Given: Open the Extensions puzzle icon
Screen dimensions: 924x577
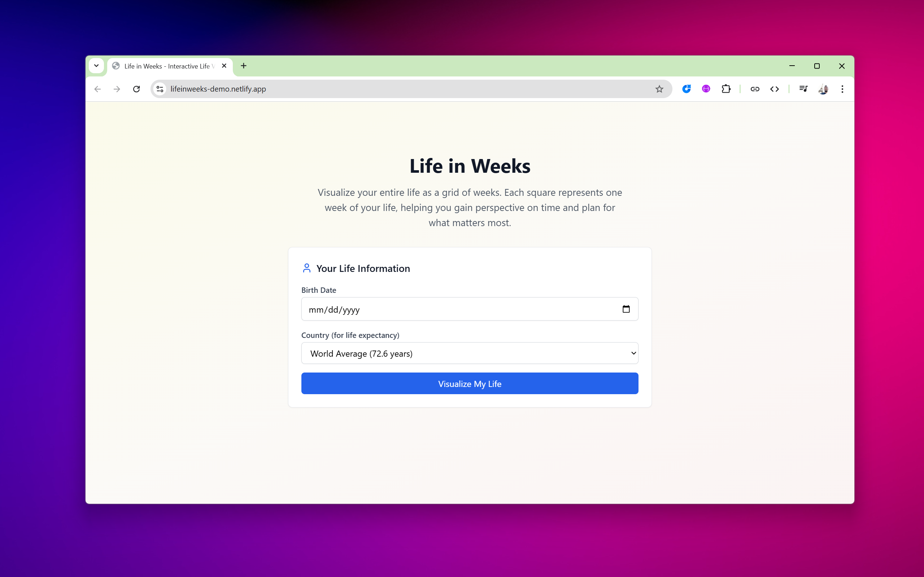Looking at the screenshot, I should (726, 89).
